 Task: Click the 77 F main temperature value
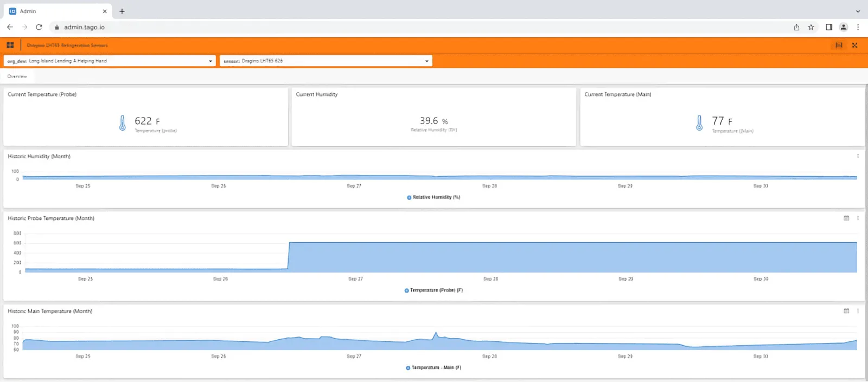click(722, 121)
